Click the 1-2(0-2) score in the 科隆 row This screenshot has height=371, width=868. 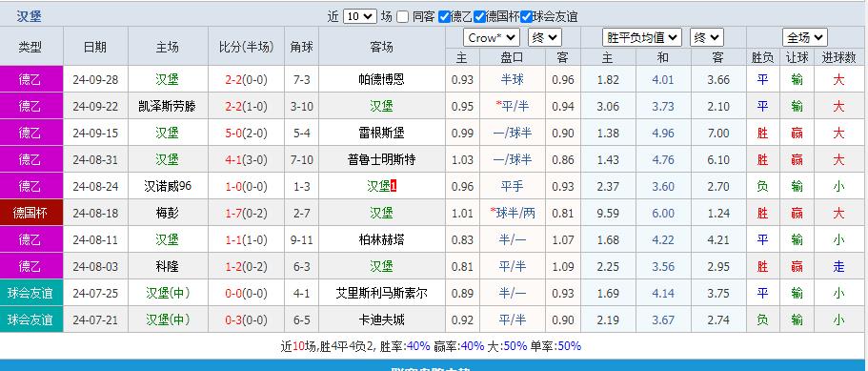click(x=246, y=266)
